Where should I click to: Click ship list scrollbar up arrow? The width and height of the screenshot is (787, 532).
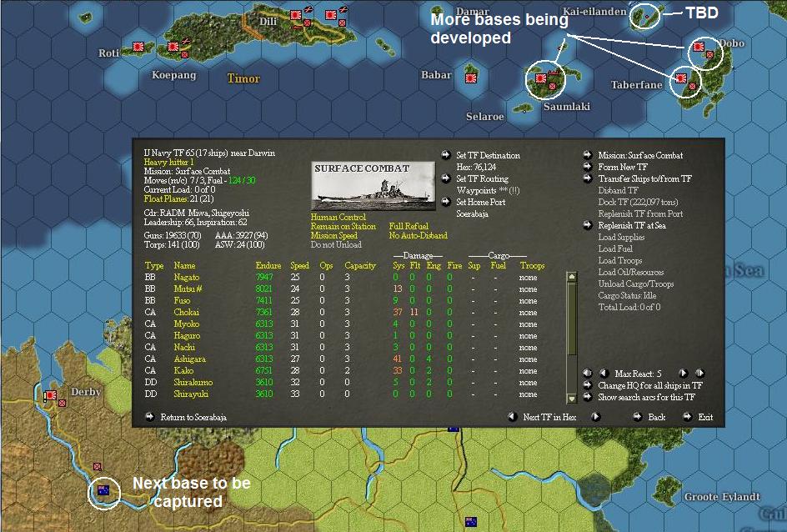tap(571, 277)
